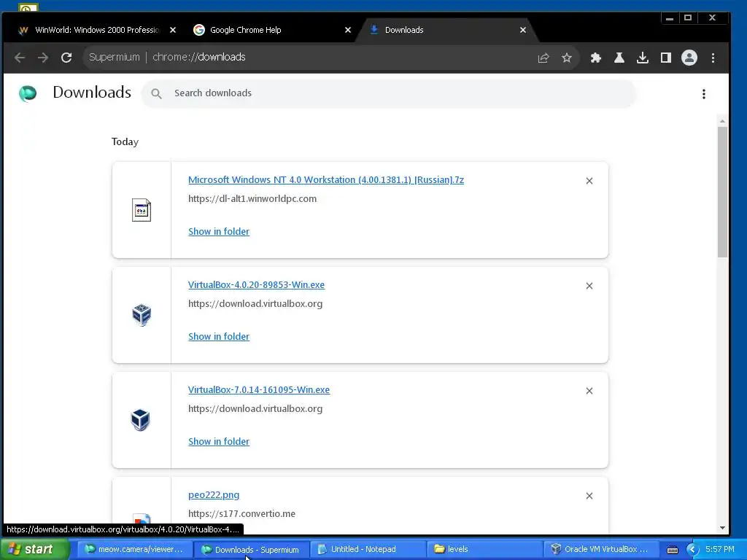Switch to meow.camera/viewer taskbar window
The width and height of the screenshot is (747, 560).
134,550
